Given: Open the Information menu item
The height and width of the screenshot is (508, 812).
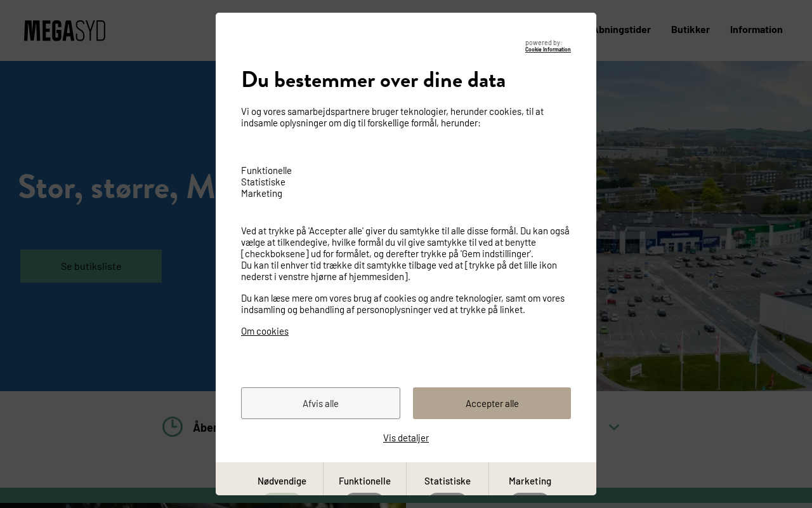Looking at the screenshot, I should point(756,29).
